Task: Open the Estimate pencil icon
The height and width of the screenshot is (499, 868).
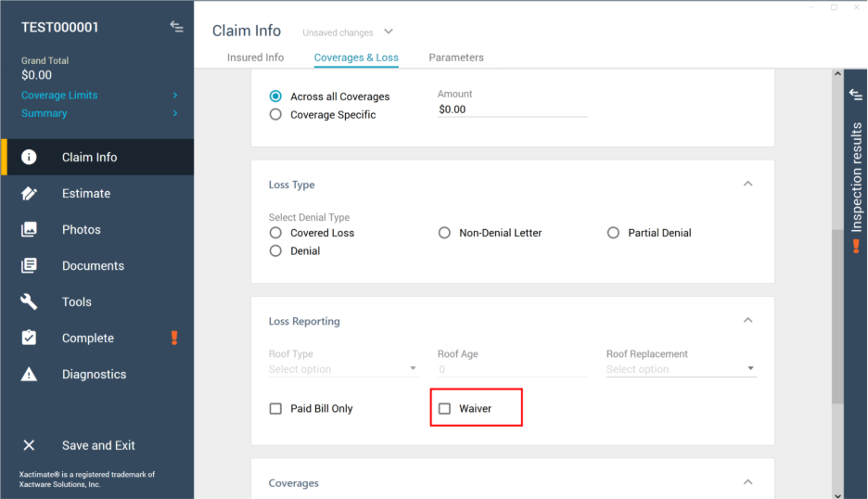Action: pos(30,193)
